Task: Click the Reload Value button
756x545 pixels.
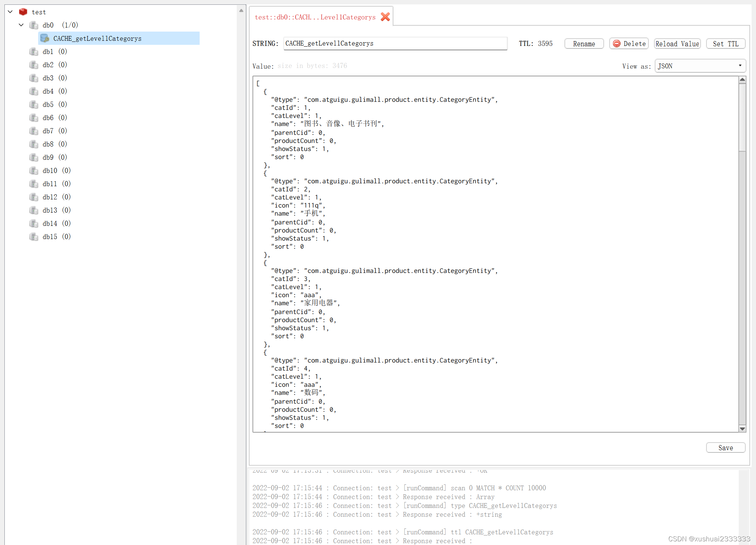Action: pos(677,43)
